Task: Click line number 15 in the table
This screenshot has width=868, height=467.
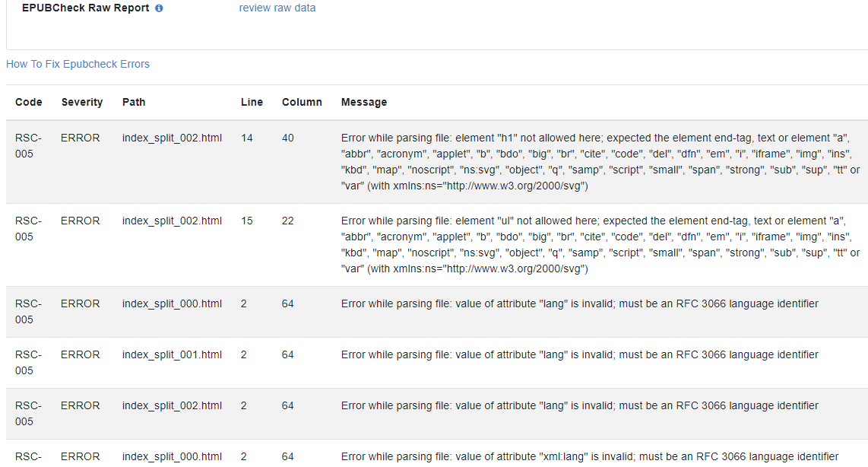Action: click(x=246, y=221)
